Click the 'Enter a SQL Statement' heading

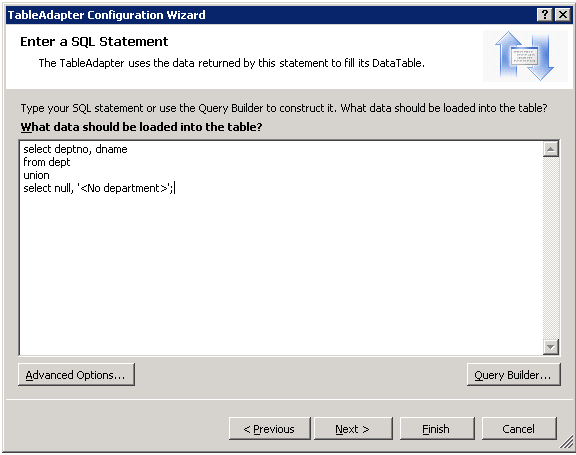[x=94, y=41]
